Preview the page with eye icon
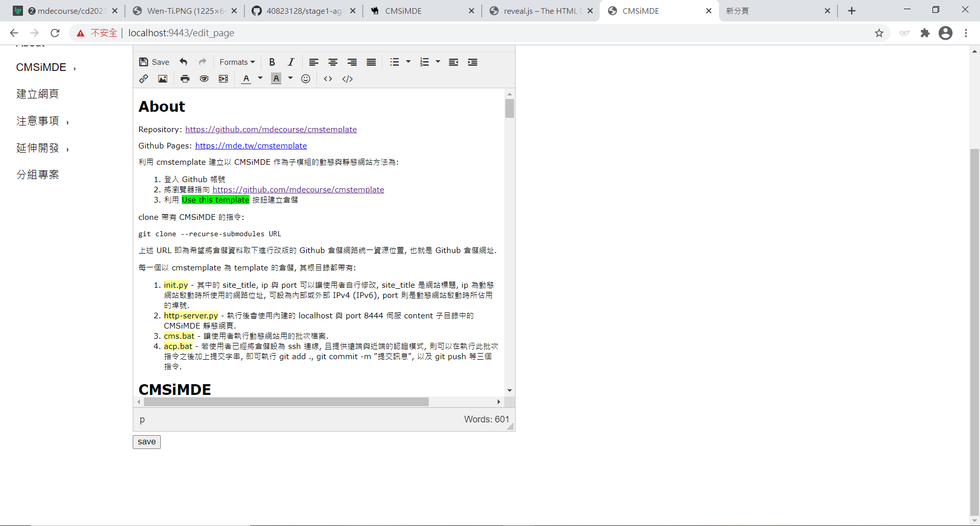 204,79
